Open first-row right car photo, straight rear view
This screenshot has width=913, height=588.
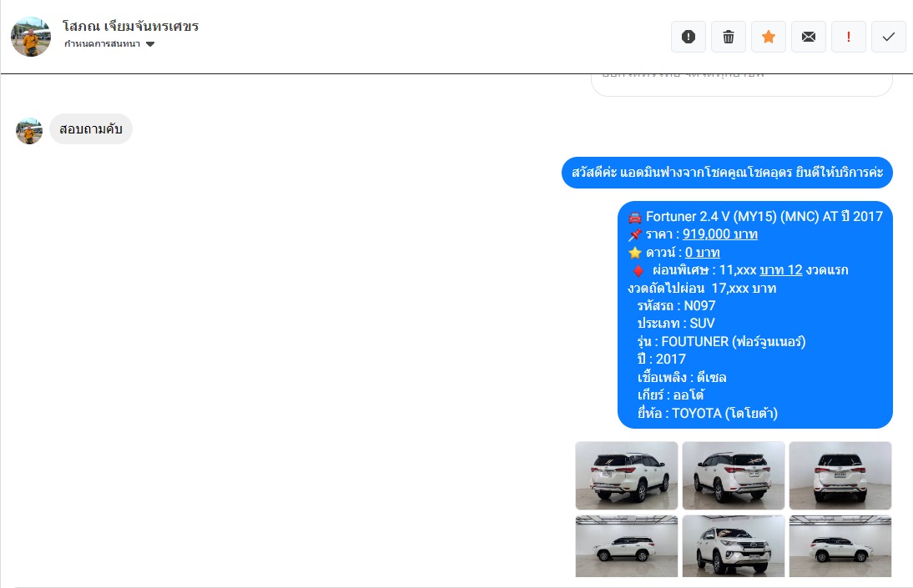coord(840,475)
